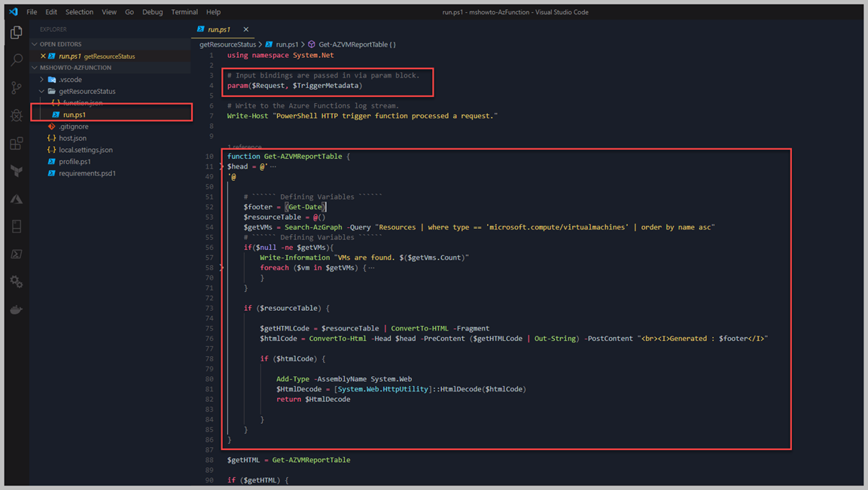Click the book-shaped activity bar icon above PowerShell
Image resolution: width=868 pixels, height=490 pixels.
point(17,226)
